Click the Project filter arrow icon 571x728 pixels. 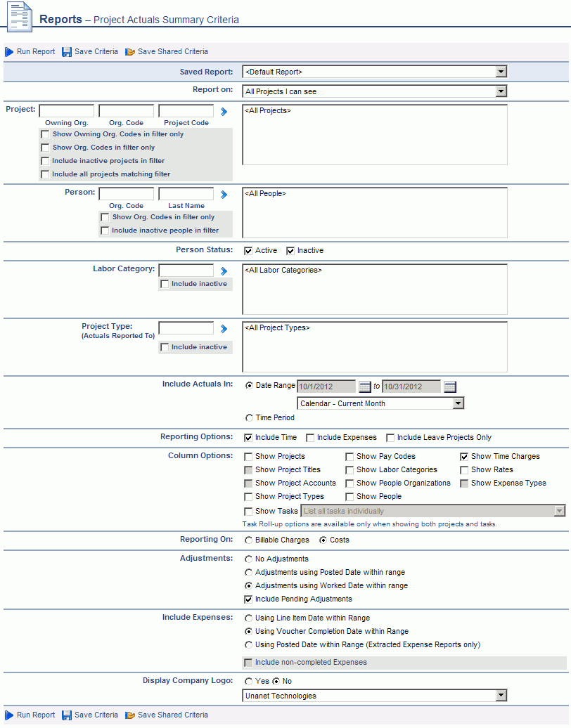point(224,112)
